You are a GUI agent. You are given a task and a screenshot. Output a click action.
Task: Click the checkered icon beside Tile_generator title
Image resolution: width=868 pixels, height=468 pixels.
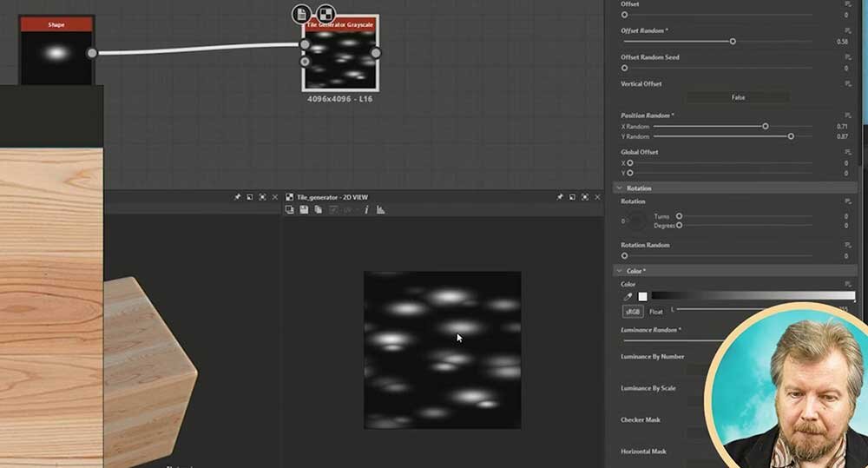point(290,197)
